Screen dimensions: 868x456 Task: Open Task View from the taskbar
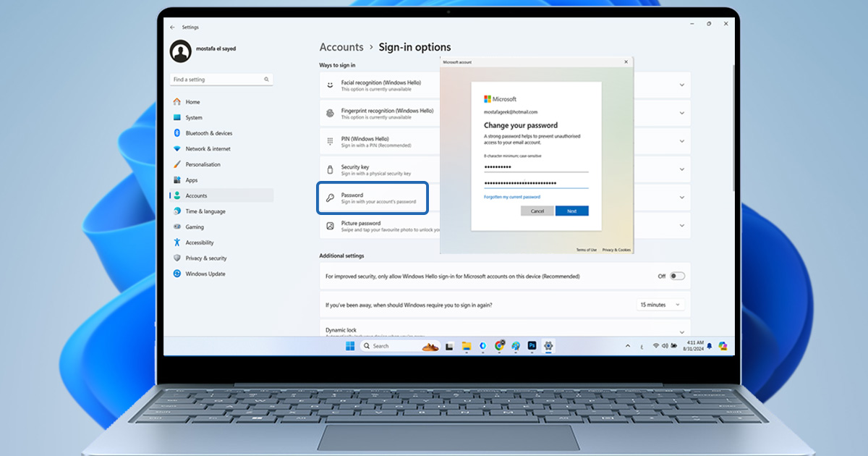[x=449, y=346]
